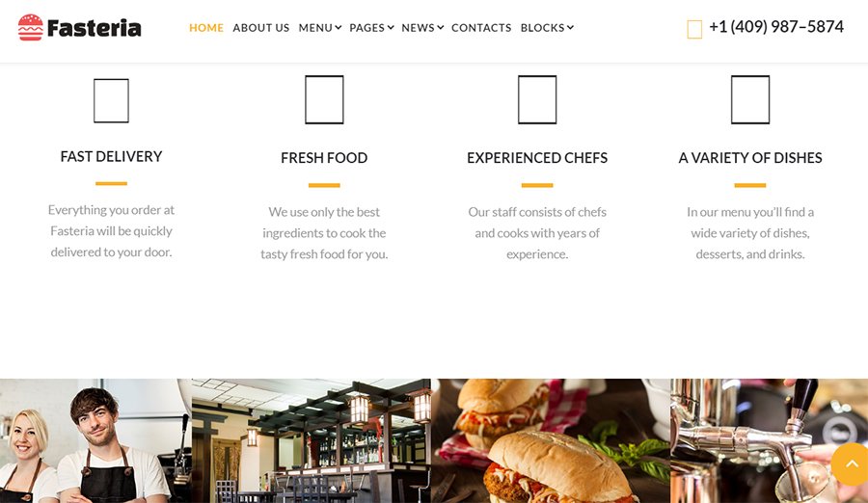Call the +1 (409) 987-5874 number link

click(776, 27)
